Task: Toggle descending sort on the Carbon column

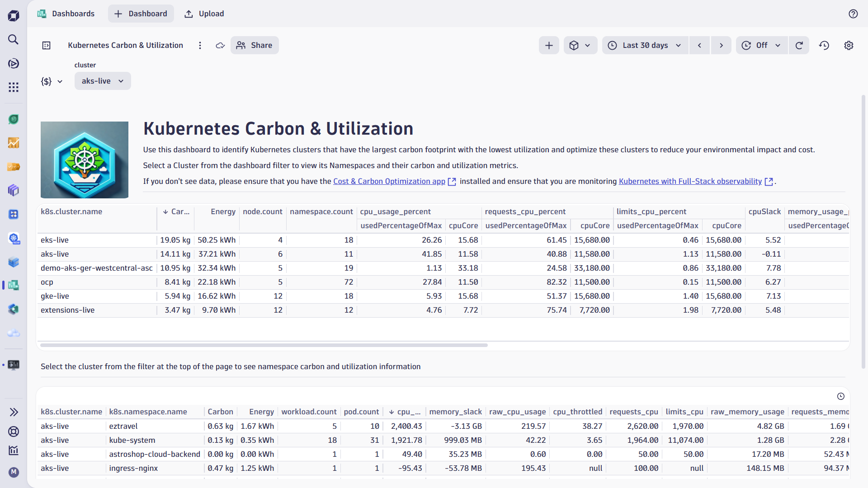Action: point(175,211)
